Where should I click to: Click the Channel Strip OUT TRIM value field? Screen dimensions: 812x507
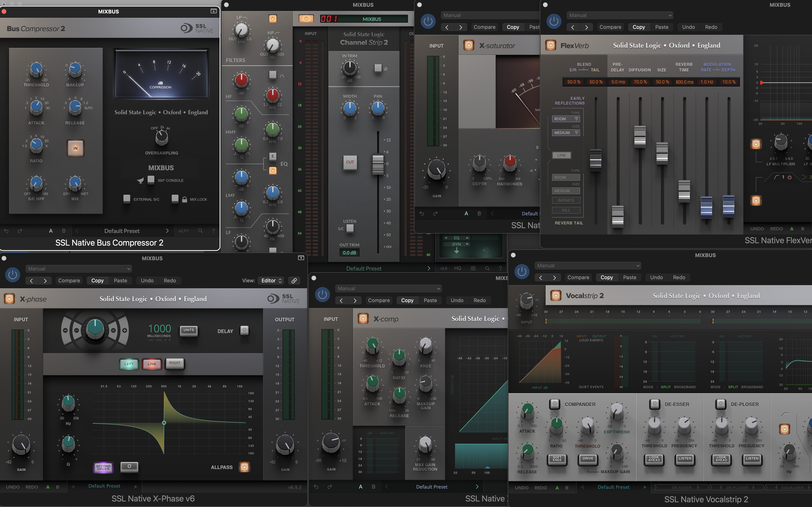pyautogui.click(x=349, y=253)
